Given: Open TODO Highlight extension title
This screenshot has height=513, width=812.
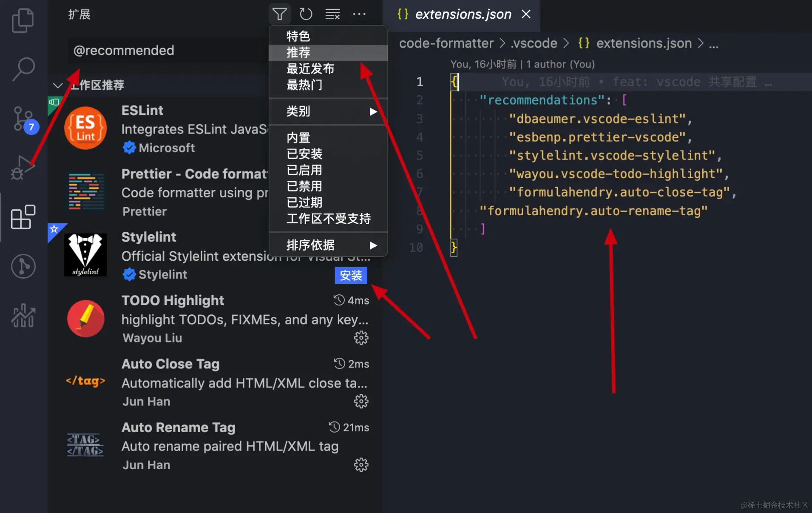Looking at the screenshot, I should [x=173, y=300].
